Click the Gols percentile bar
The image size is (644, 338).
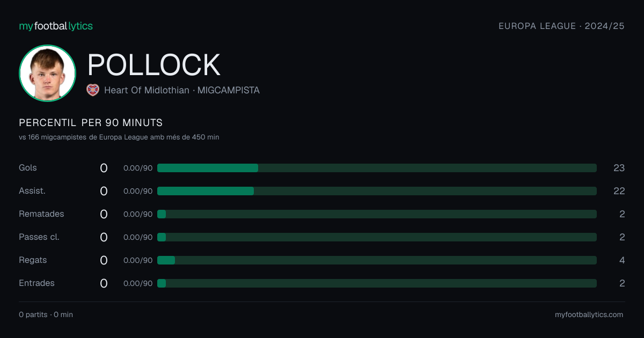(x=377, y=168)
